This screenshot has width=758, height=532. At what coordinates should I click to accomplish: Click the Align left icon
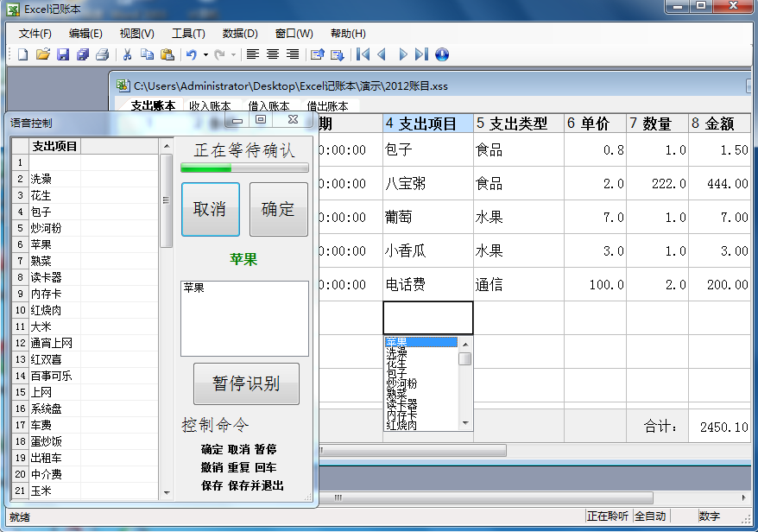tap(252, 54)
